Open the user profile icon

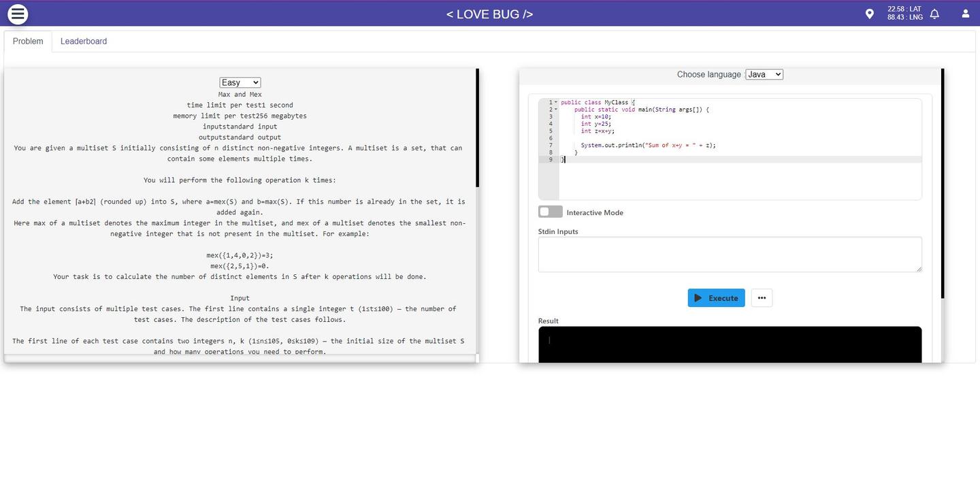click(x=965, y=14)
